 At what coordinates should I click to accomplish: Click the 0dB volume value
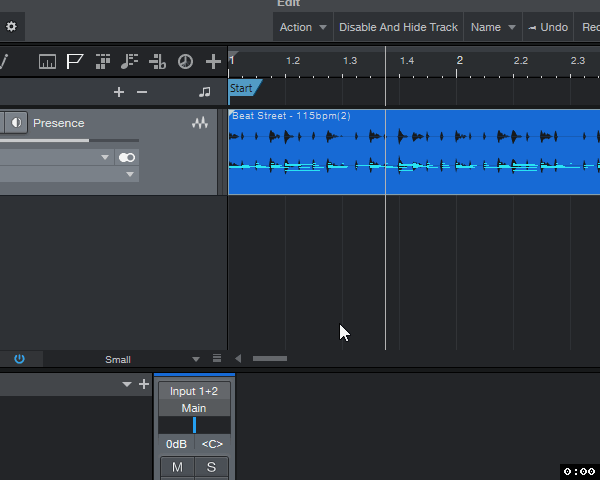tap(176, 444)
